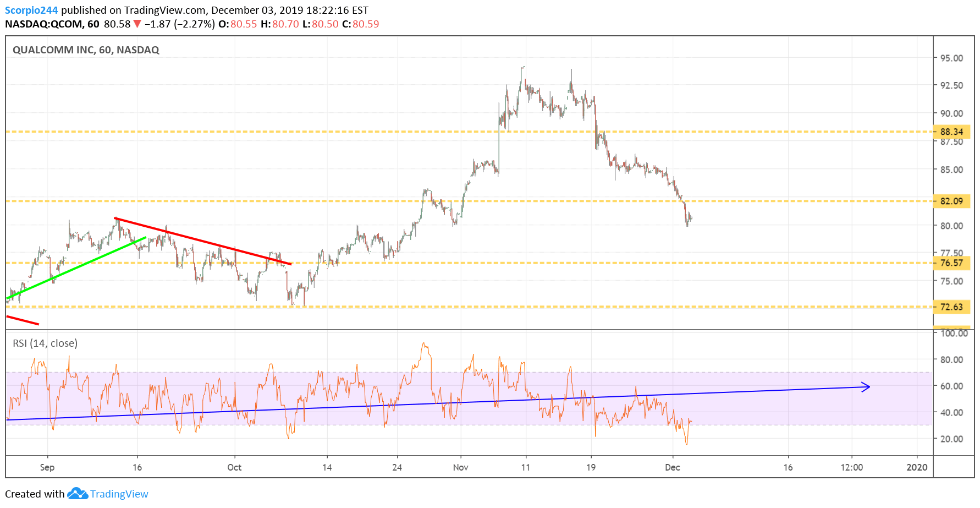Click the Scorpio244 author name
This screenshot has width=980, height=508.
(x=31, y=10)
